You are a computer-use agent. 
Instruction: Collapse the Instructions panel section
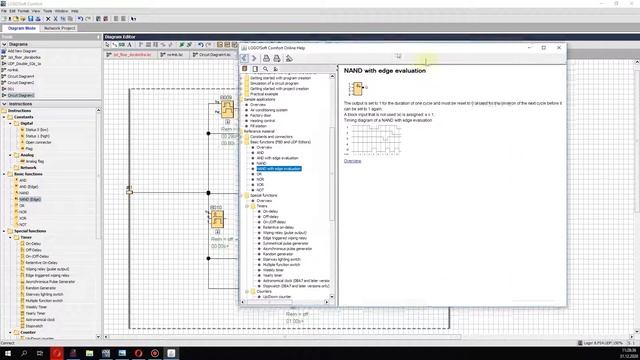coord(4,104)
